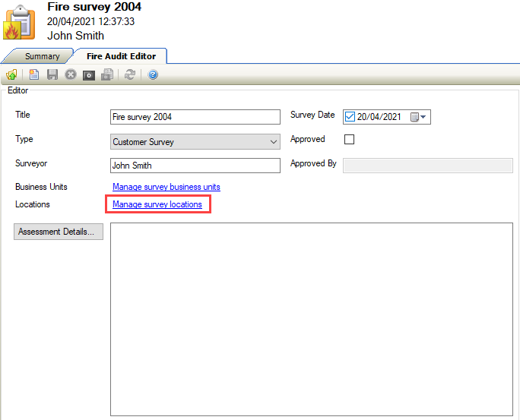
Task: Create a new document from toolbar
Action: 34,74
